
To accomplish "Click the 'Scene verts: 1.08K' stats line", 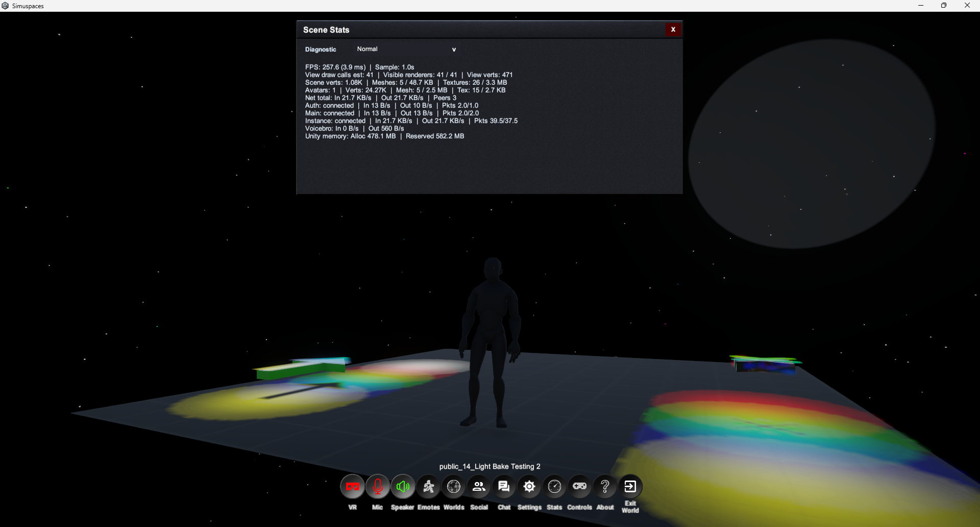I will pyautogui.click(x=406, y=83).
